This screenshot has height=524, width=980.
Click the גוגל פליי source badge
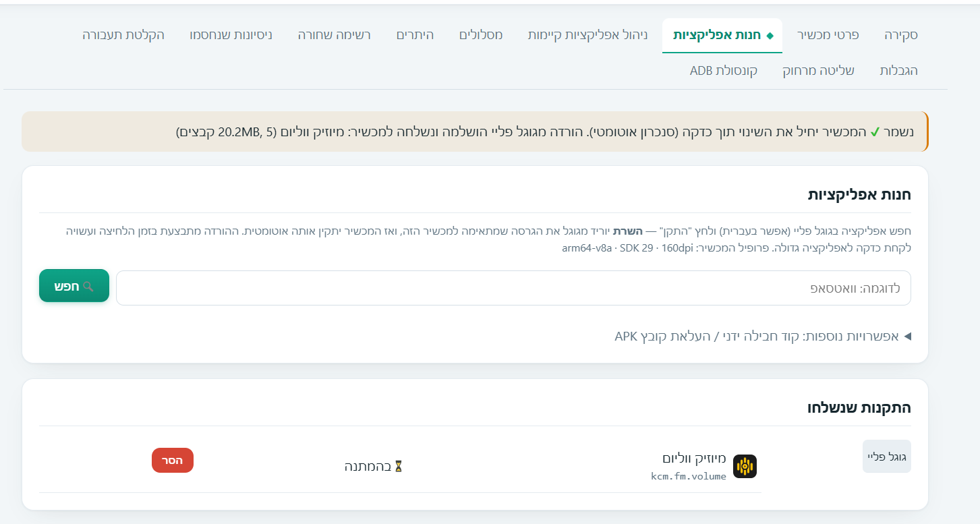point(887,457)
